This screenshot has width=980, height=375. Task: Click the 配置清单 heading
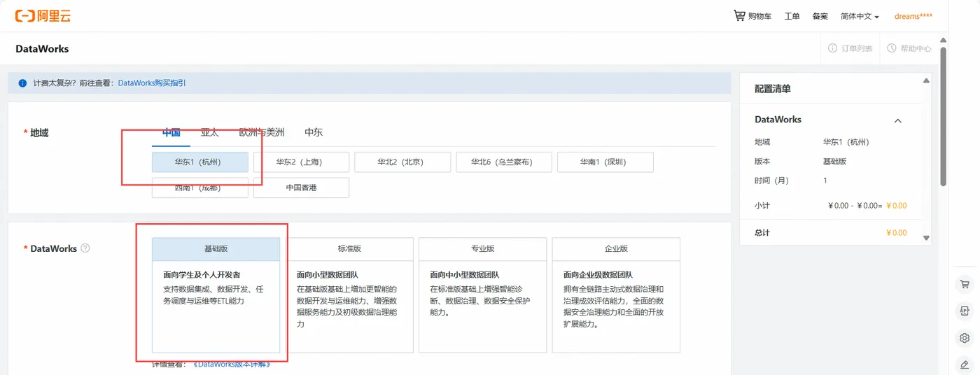tap(773, 89)
